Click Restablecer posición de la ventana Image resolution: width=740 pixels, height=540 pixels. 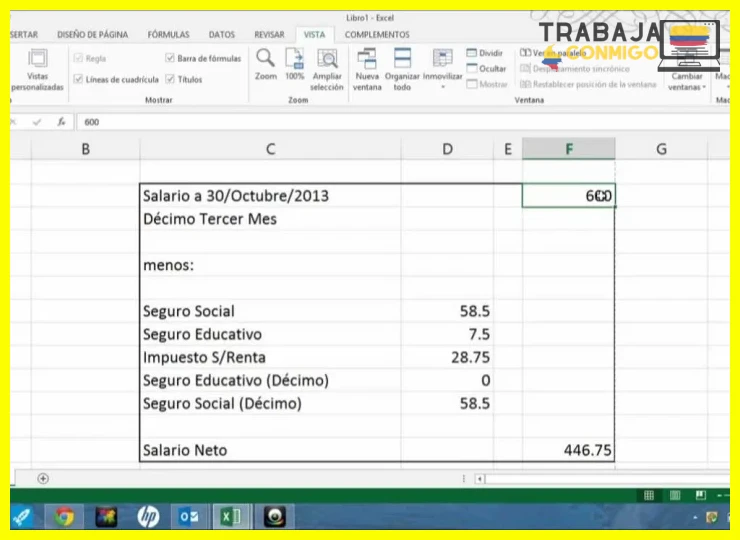tap(588, 84)
